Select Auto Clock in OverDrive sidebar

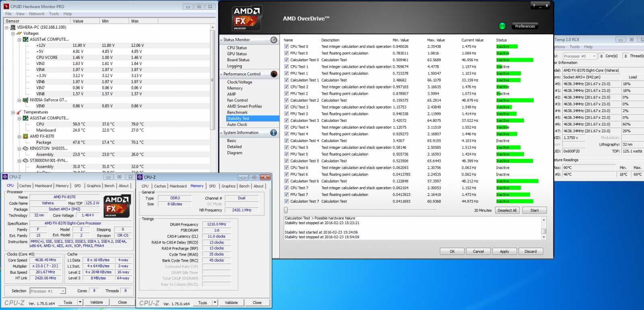pyautogui.click(x=237, y=125)
